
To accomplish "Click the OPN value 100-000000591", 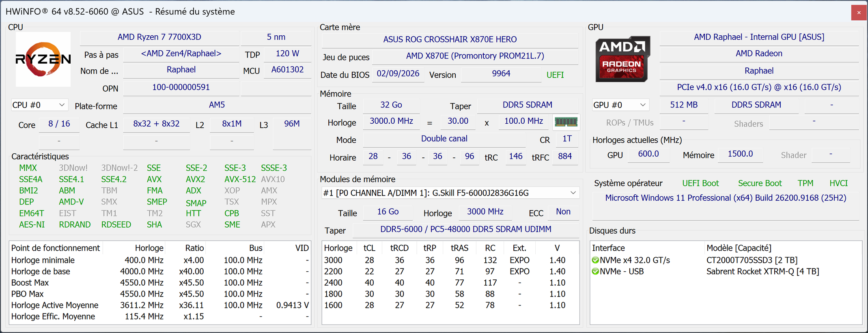I will coord(181,88).
